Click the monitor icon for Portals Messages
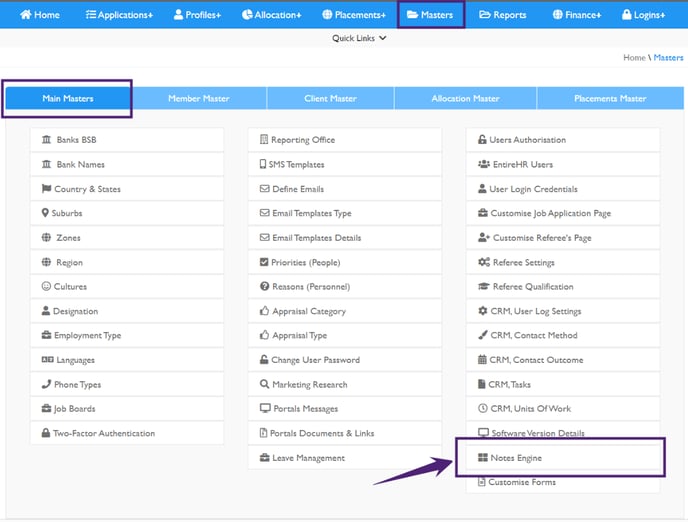Image resolution: width=688 pixels, height=522 pixels. [265, 408]
